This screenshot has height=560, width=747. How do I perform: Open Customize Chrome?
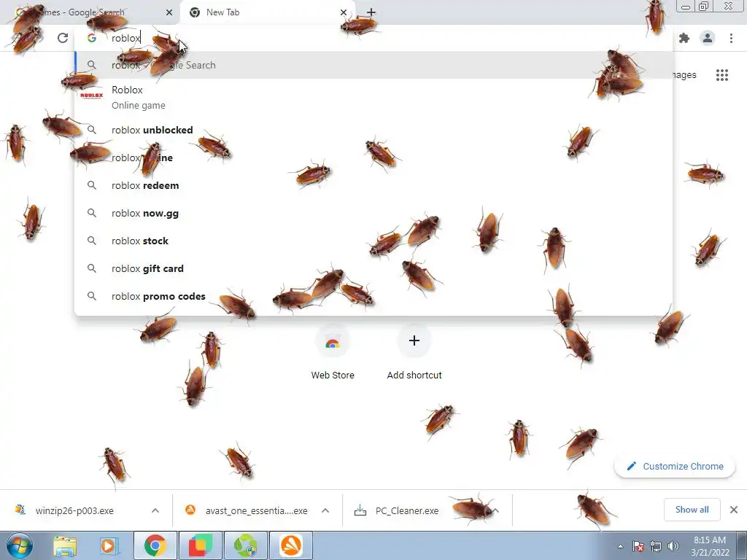coord(675,466)
